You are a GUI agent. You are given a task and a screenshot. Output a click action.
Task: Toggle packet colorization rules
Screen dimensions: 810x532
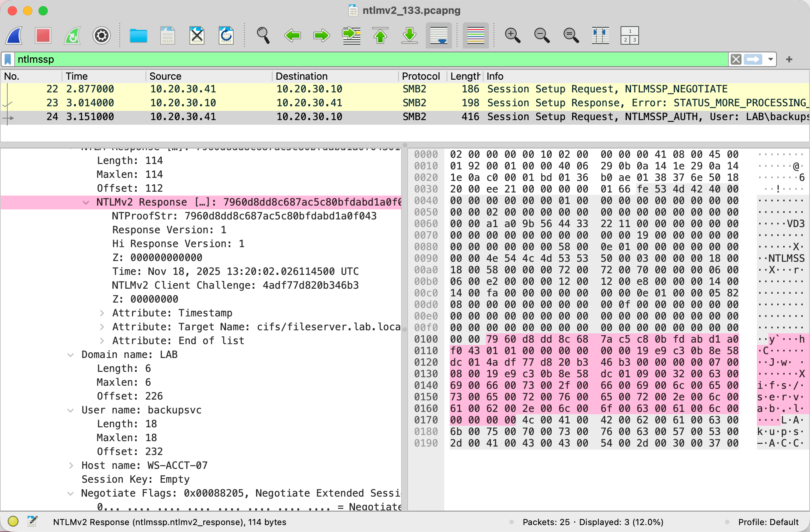[x=476, y=35]
